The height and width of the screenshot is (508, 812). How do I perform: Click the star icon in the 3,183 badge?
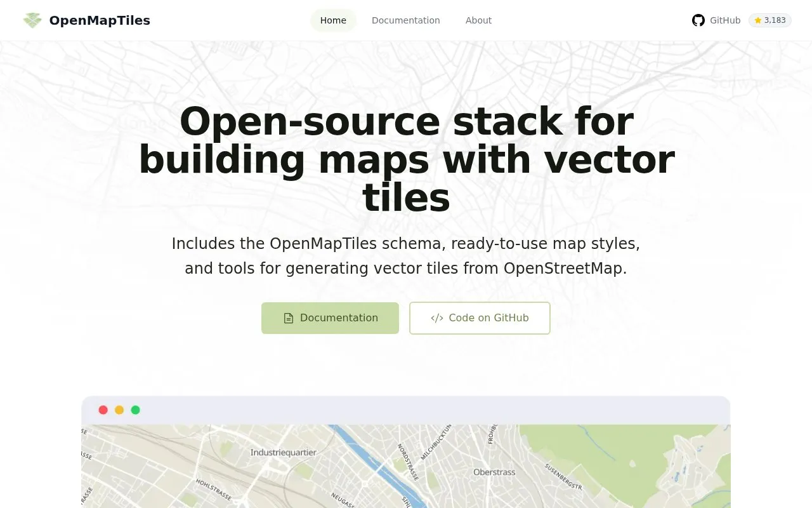[x=757, y=20]
